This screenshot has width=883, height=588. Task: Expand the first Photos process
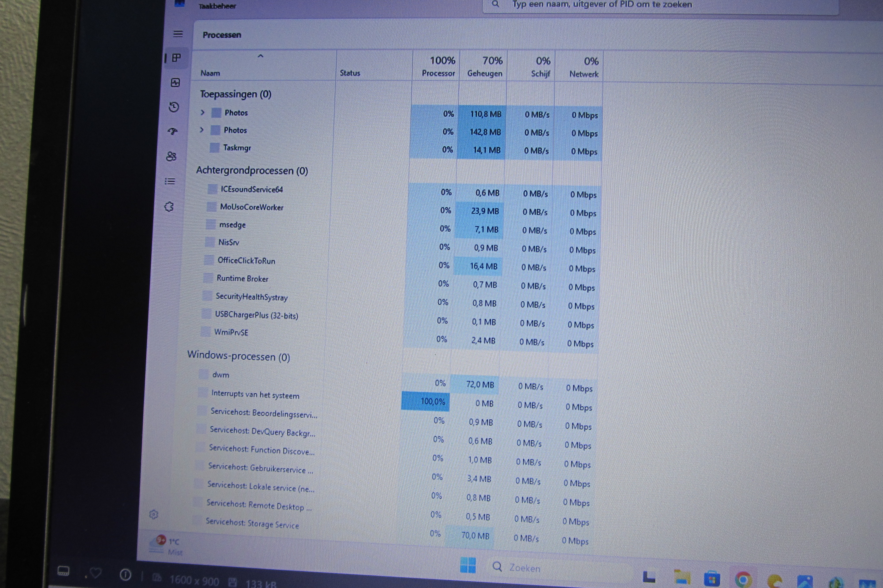(202, 112)
